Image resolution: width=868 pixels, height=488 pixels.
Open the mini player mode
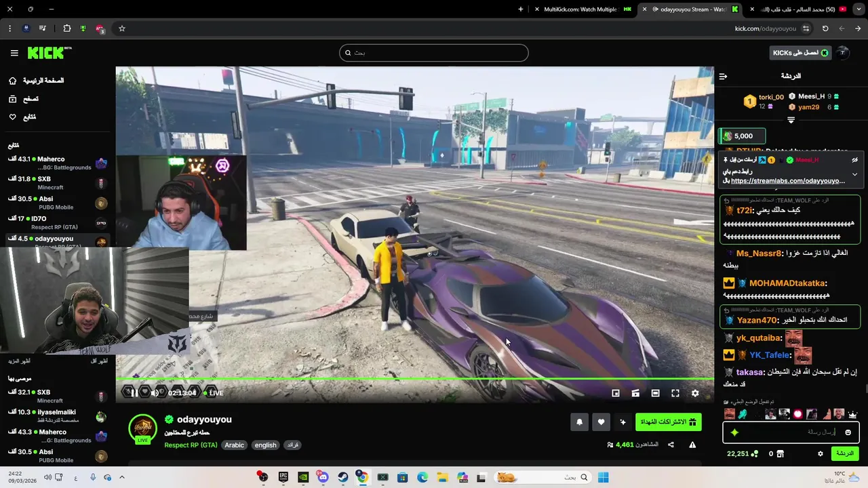point(616,393)
